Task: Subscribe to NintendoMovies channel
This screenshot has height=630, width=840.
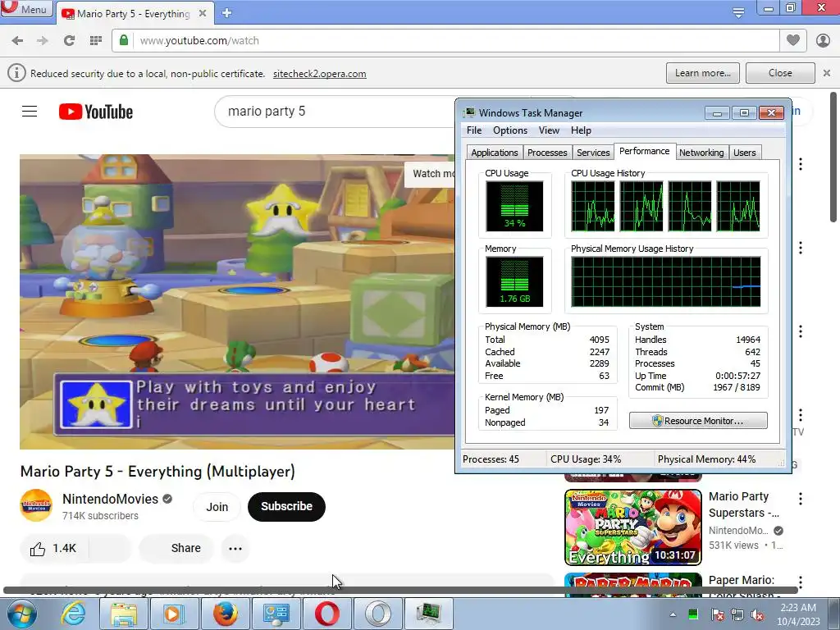Action: pyautogui.click(x=286, y=507)
